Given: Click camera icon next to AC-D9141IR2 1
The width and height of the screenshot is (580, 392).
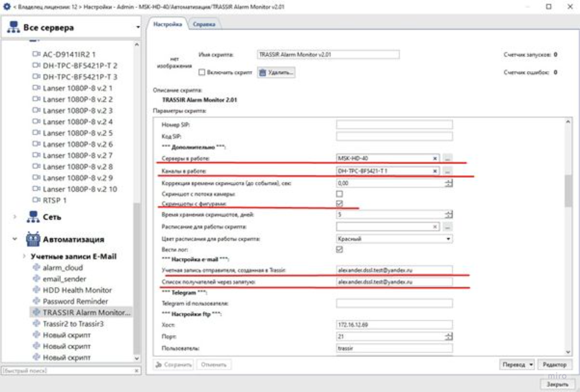Looking at the screenshot, I should pyautogui.click(x=36, y=54).
